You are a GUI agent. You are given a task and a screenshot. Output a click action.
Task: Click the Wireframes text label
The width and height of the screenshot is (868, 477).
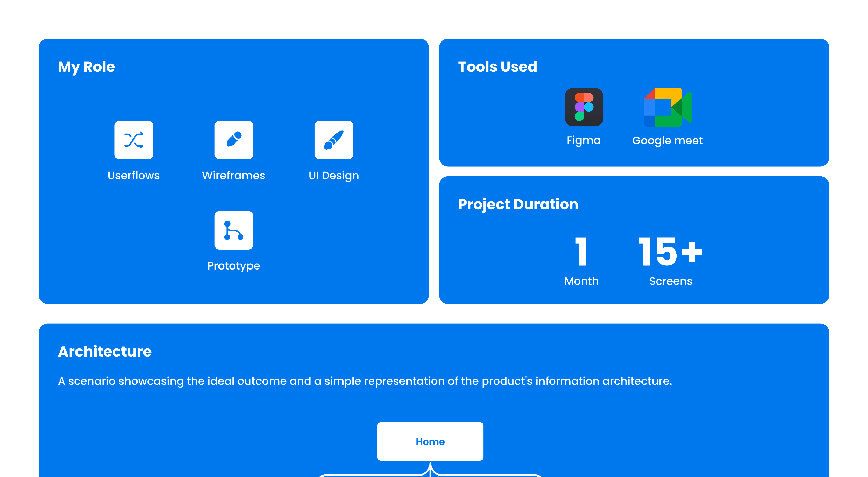click(234, 175)
